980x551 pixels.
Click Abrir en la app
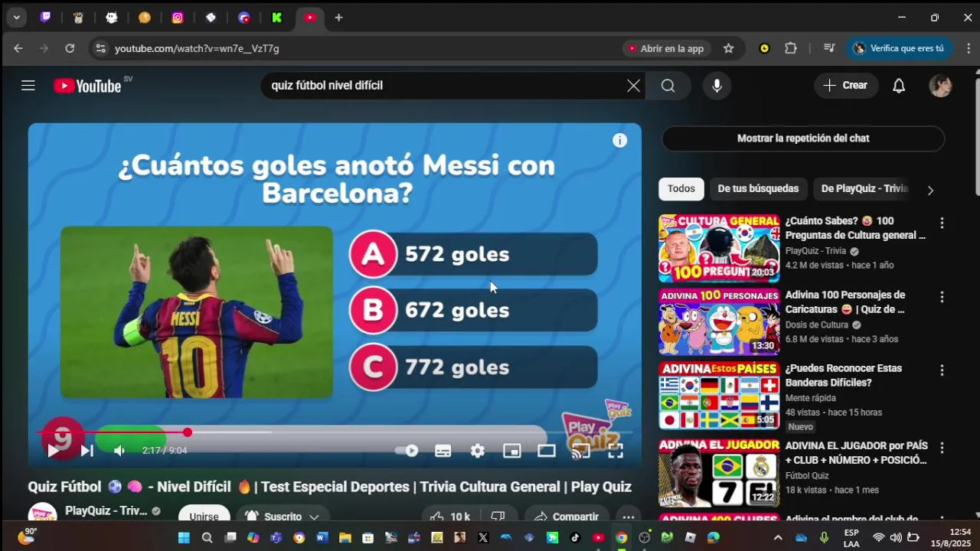(x=666, y=48)
